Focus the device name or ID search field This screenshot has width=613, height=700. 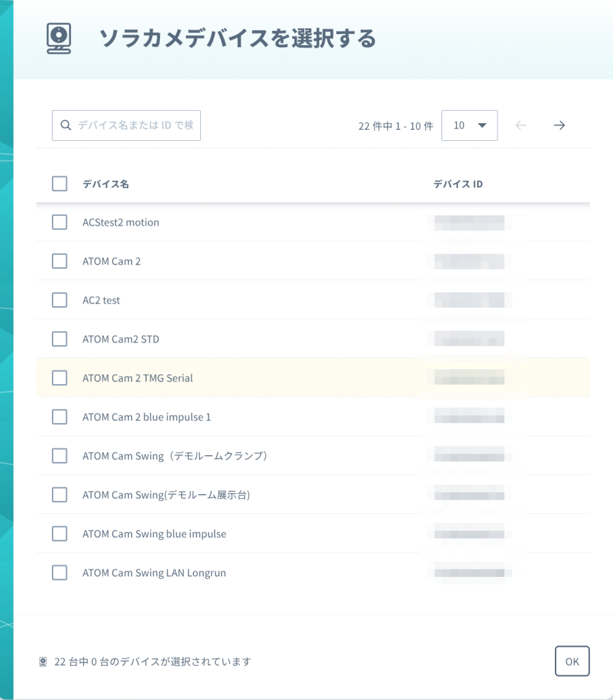coord(135,125)
